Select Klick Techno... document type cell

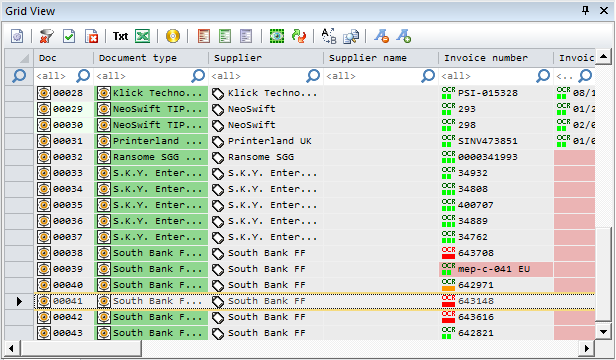click(x=151, y=94)
